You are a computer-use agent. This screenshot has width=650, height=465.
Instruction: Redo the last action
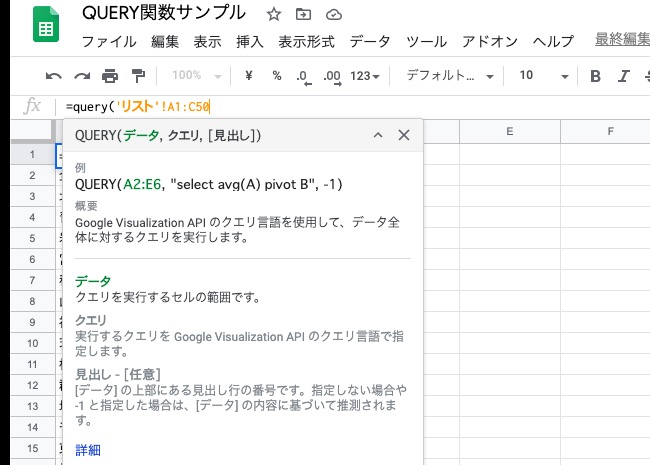point(82,76)
